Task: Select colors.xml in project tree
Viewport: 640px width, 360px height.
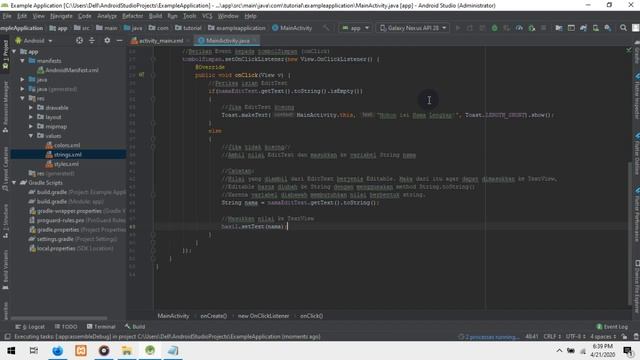Action: click(x=63, y=145)
